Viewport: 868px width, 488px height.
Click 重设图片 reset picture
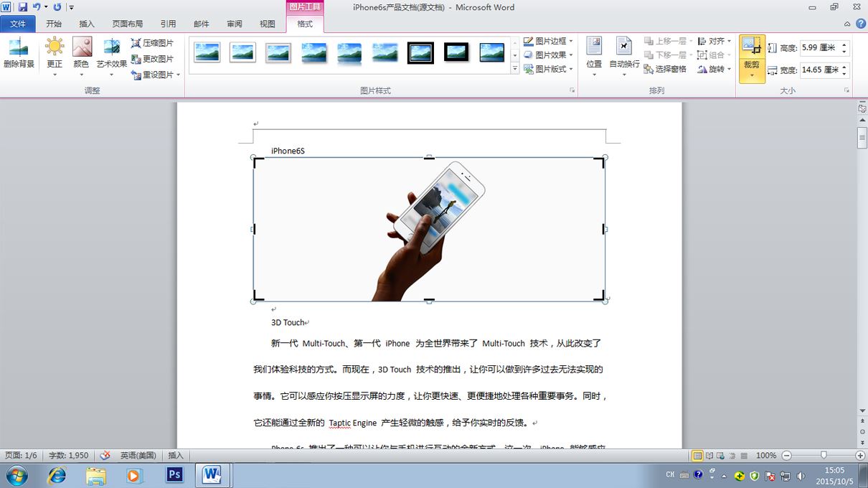click(x=152, y=75)
